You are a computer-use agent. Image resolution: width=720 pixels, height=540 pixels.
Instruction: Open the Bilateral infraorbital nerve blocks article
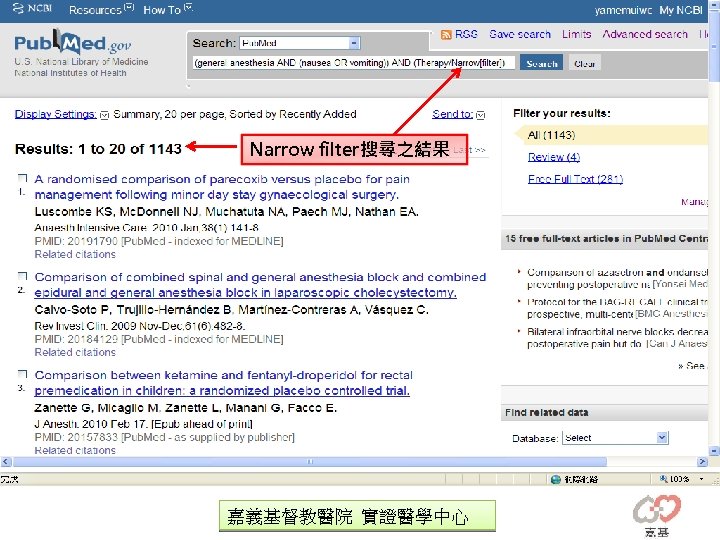(x=617, y=338)
